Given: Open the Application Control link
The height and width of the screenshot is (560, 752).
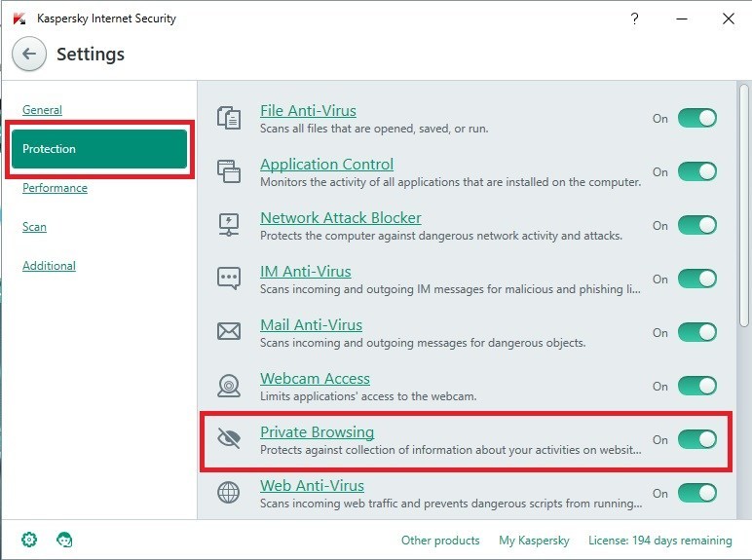Looking at the screenshot, I should [326, 165].
